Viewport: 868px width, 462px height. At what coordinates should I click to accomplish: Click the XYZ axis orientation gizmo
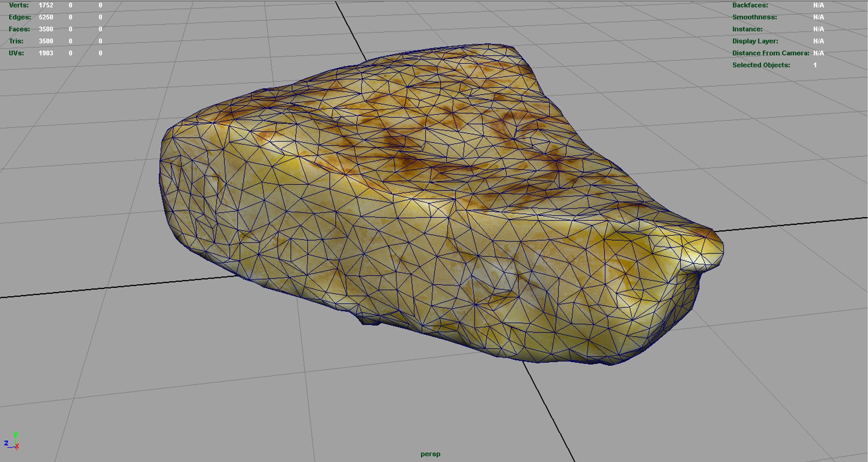tap(12, 441)
